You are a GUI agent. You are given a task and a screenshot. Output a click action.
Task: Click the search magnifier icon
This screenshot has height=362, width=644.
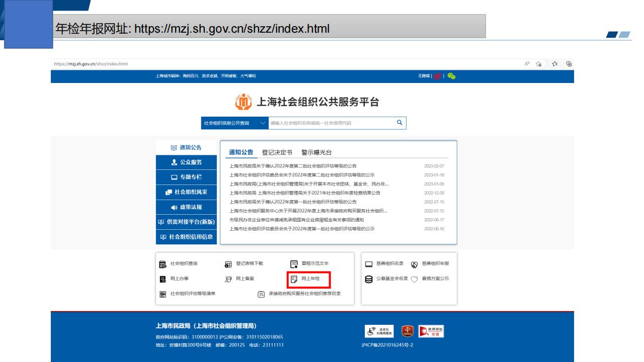tap(399, 122)
